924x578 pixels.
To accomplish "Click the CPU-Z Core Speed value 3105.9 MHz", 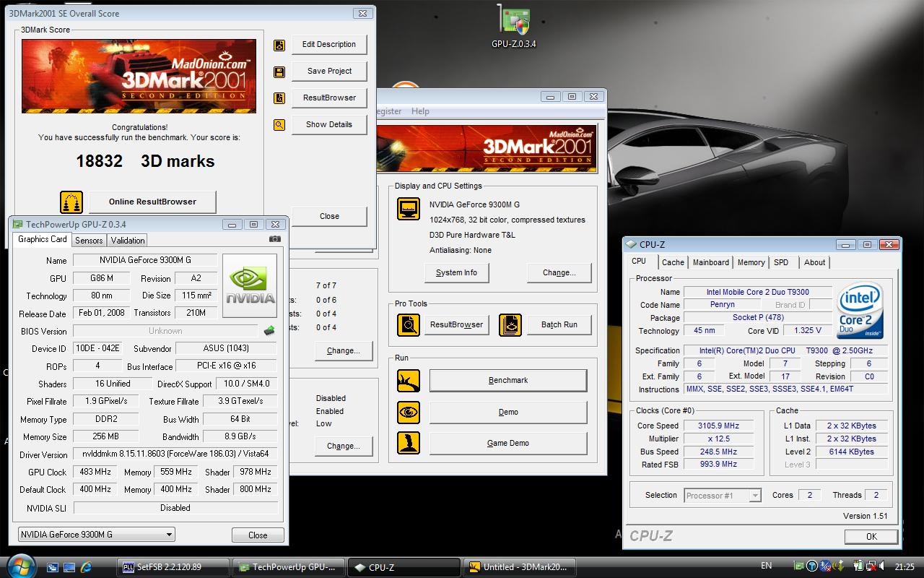I will pos(719,426).
